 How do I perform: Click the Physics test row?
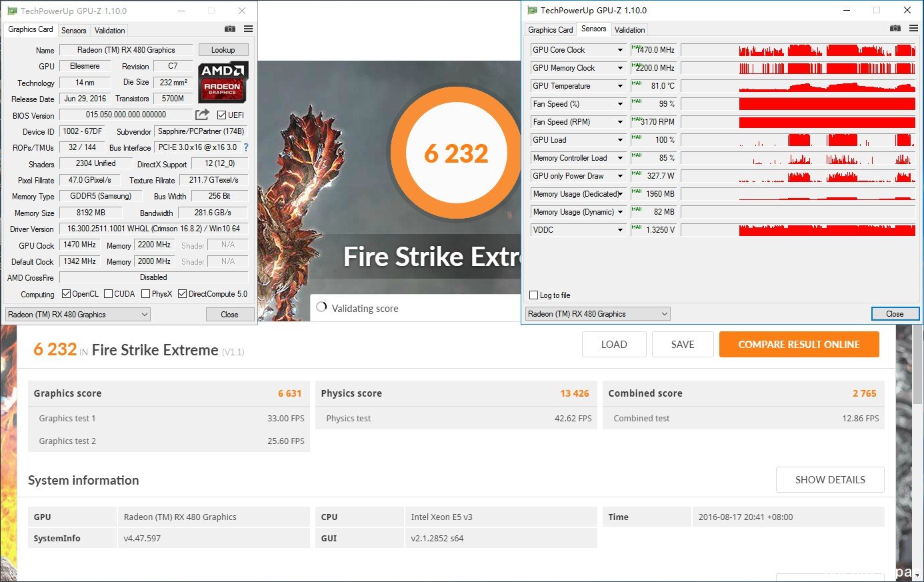[456, 418]
